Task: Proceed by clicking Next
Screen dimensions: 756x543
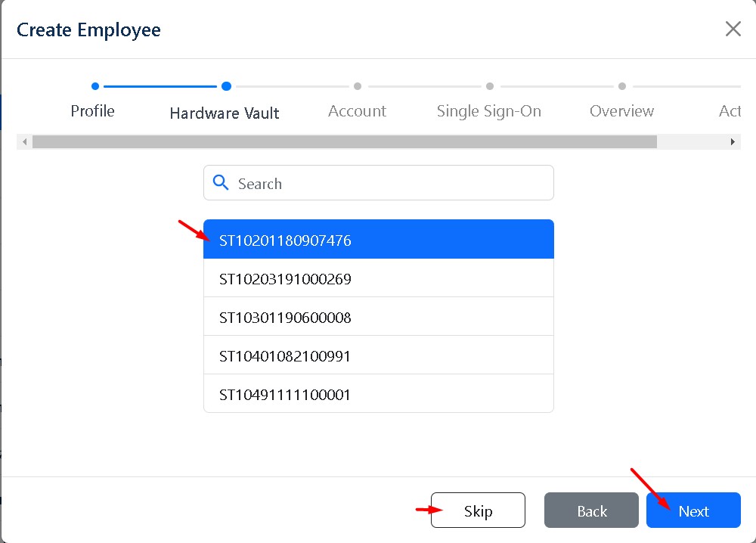Action: point(692,511)
